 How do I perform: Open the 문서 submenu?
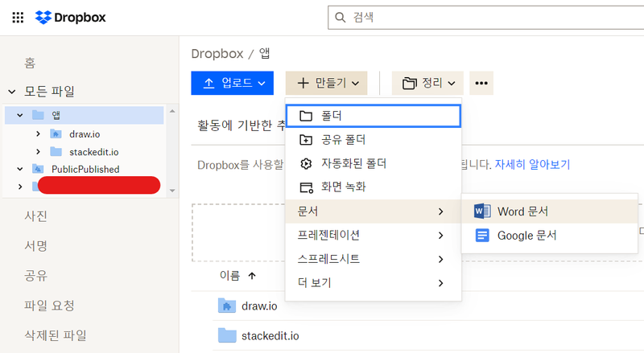(374, 211)
